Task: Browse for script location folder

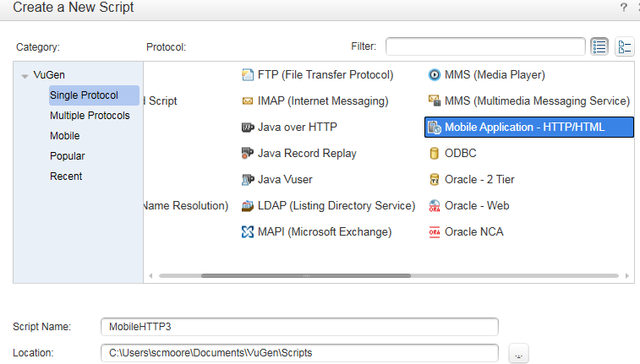Action: (x=519, y=355)
